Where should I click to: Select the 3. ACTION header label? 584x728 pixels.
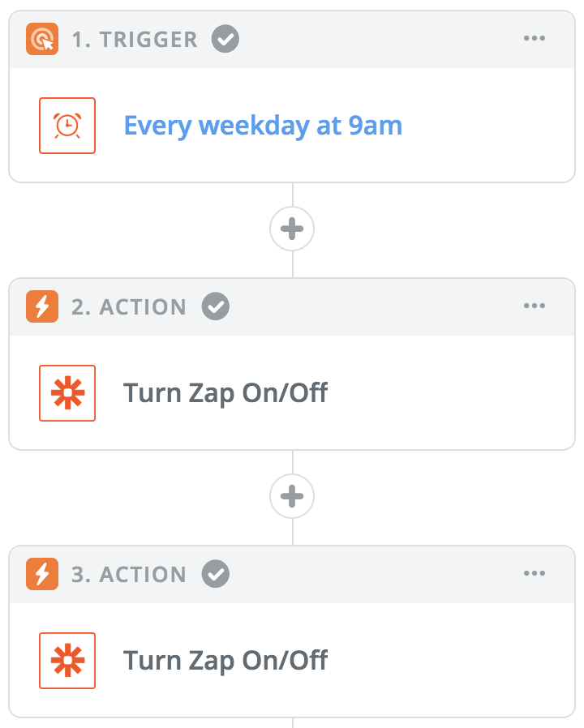click(x=129, y=574)
